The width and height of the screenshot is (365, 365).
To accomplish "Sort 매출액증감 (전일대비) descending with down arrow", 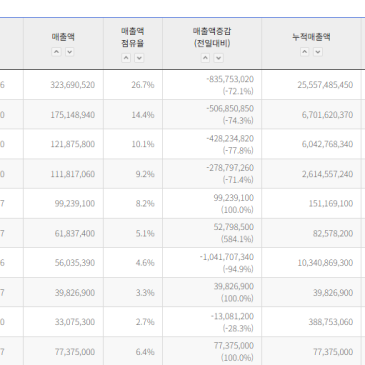I will click(218, 58).
